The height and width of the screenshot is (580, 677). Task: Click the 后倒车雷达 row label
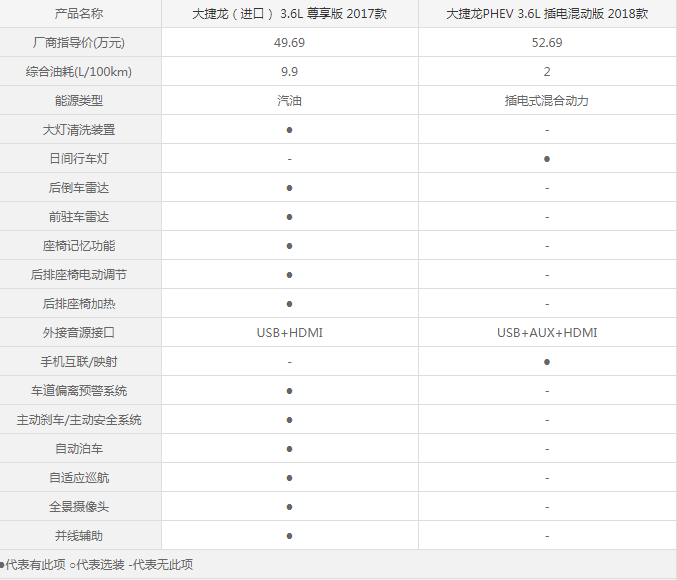coord(79,188)
